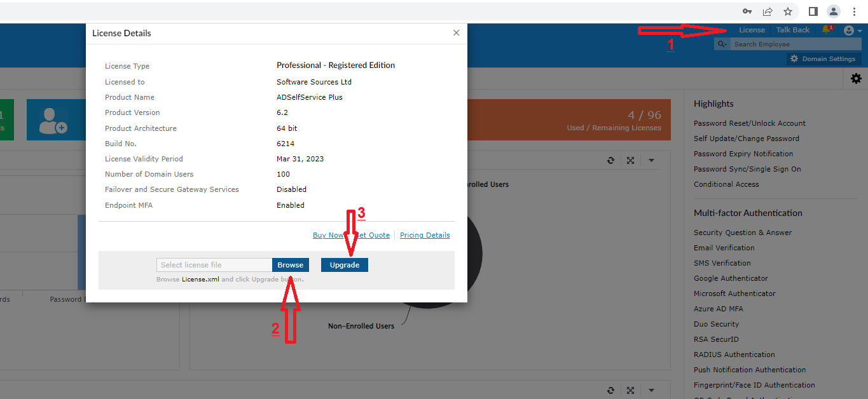Click the Upgrade button
868x399 pixels.
[x=344, y=265]
